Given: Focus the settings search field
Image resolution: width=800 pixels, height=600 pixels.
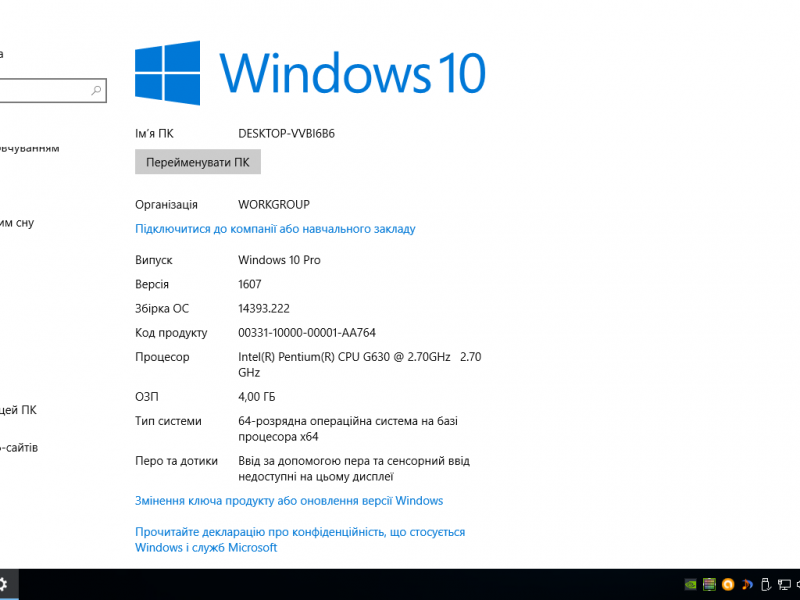Looking at the screenshot, I should 51,90.
